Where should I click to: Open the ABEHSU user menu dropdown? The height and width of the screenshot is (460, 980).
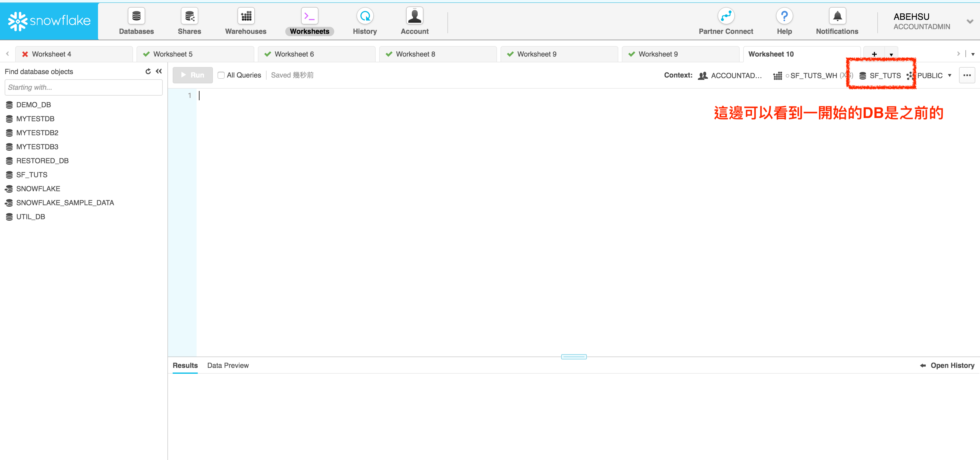970,21
